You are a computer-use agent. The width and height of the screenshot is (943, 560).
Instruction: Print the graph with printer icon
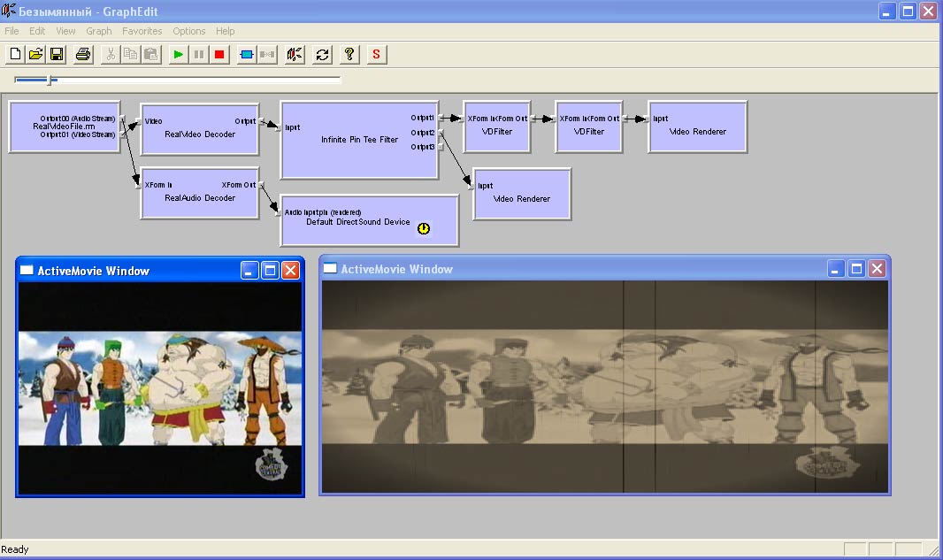point(83,55)
